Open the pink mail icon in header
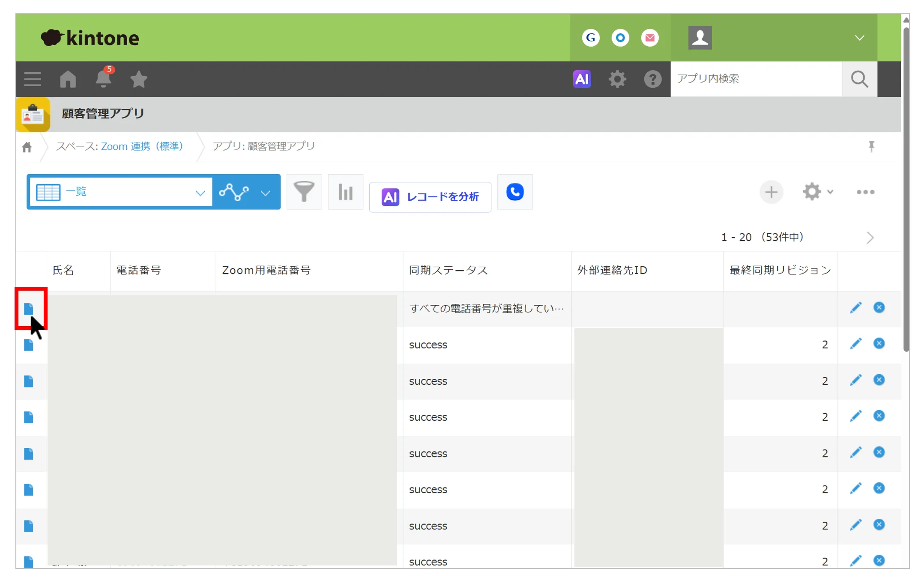Image resolution: width=924 pixels, height=586 pixels. [x=649, y=38]
